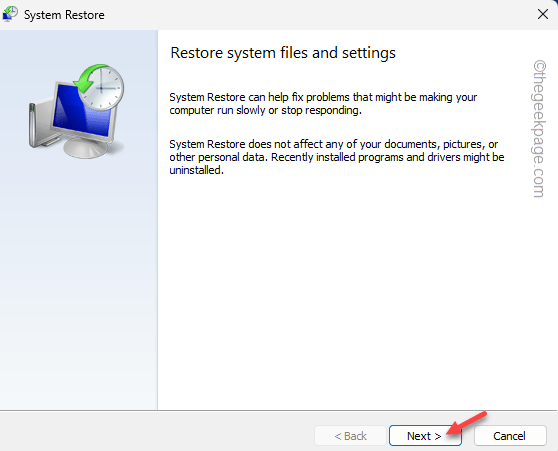Close the System Restore window
The height and width of the screenshot is (451, 558).
543,15
